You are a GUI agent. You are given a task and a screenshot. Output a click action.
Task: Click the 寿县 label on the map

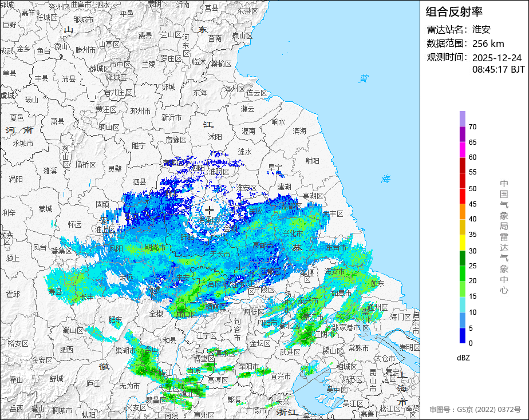(55, 291)
